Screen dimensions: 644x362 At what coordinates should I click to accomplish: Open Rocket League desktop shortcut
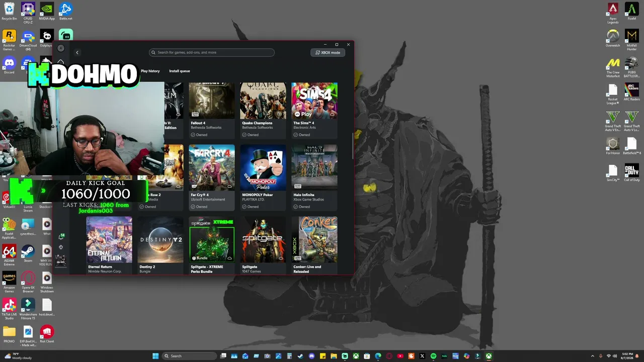click(613, 94)
